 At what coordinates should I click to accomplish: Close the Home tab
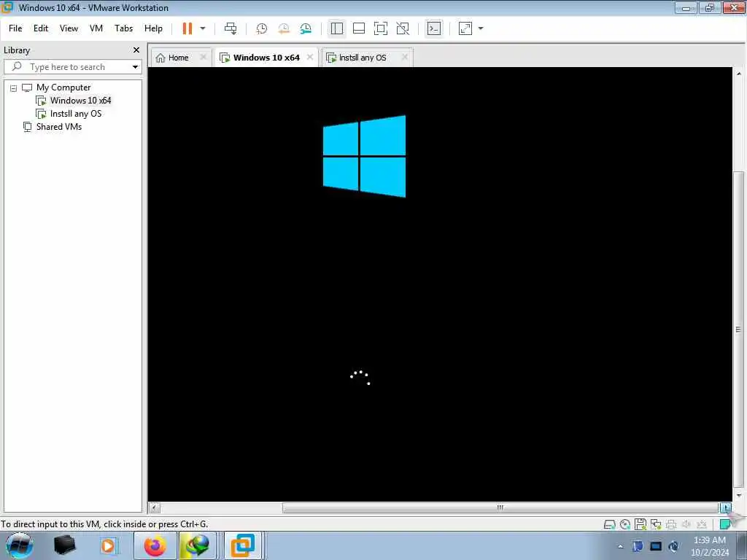tap(203, 57)
